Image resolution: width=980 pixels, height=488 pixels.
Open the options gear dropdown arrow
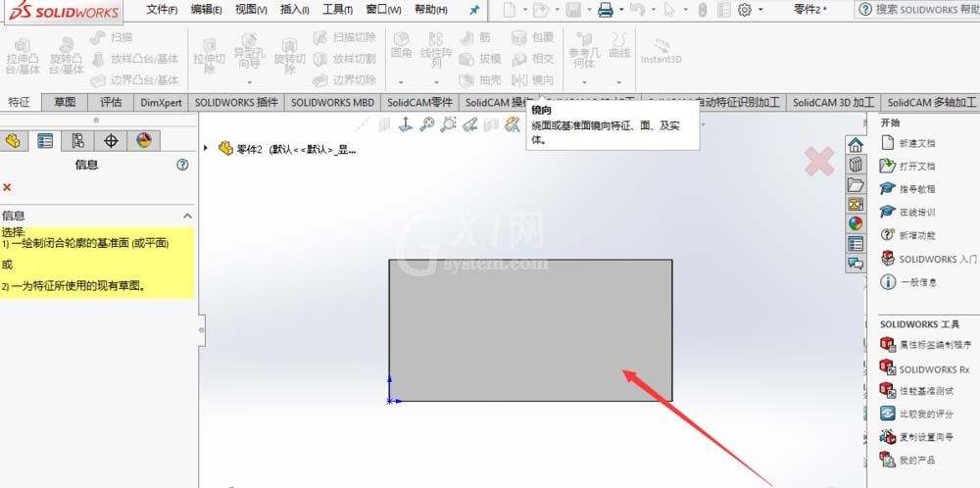pyautogui.click(x=760, y=10)
